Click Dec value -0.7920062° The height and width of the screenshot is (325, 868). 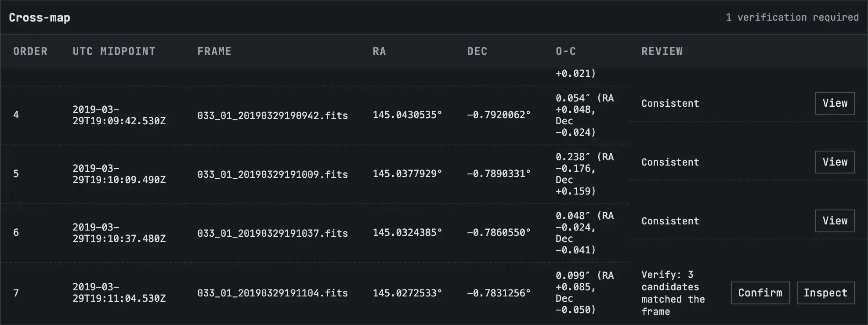click(x=499, y=115)
